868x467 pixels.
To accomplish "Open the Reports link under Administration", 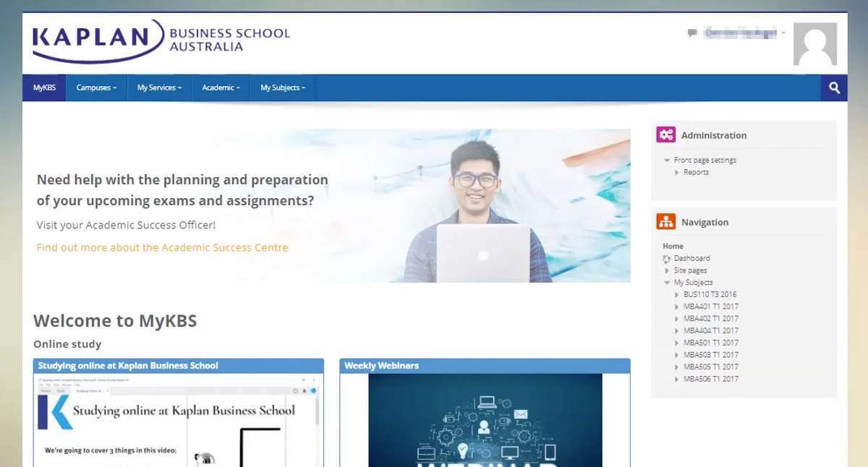I will click(x=696, y=172).
